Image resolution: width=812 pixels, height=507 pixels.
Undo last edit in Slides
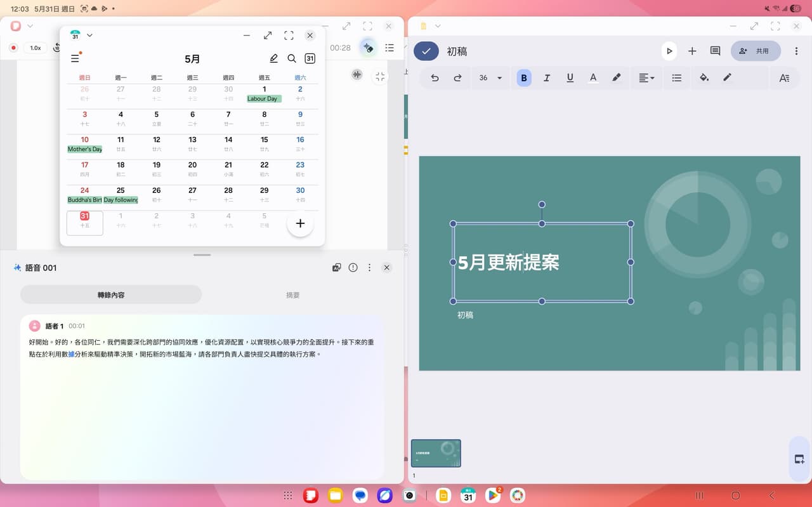[435, 78]
